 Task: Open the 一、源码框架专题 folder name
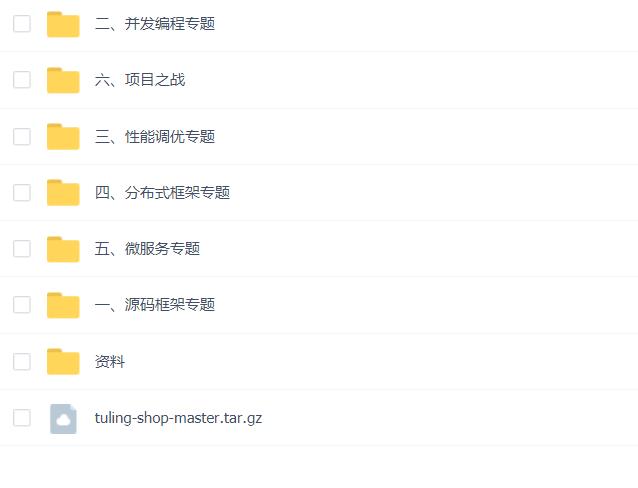[x=155, y=305]
